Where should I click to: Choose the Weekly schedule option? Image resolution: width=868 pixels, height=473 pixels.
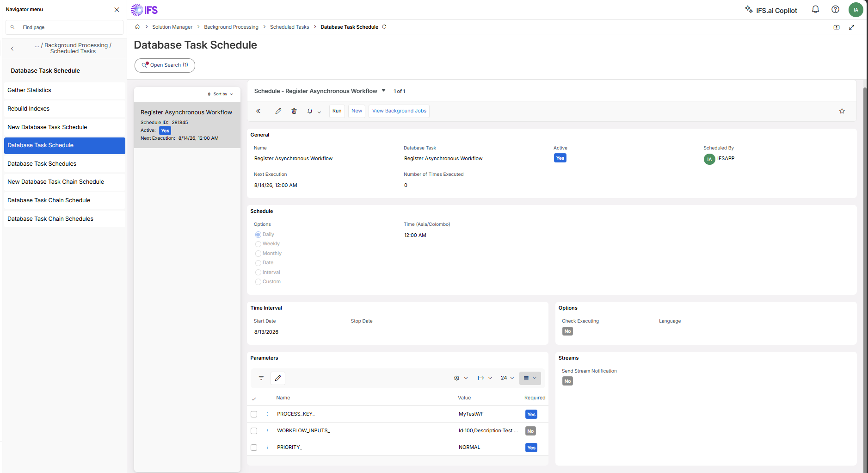[x=258, y=244]
